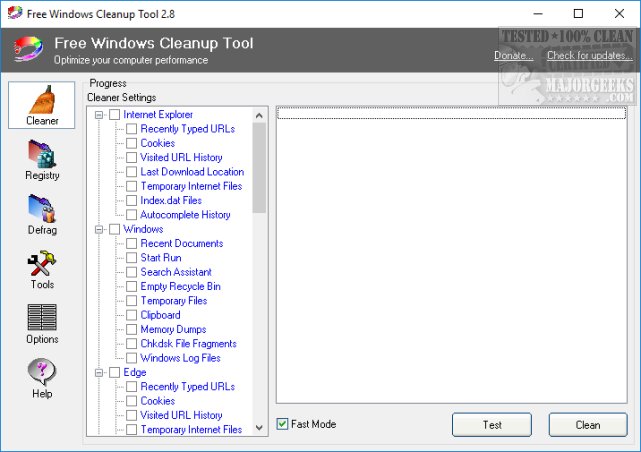Tick the Search Assistant checkbox
This screenshot has height=452, width=641.
(131, 272)
